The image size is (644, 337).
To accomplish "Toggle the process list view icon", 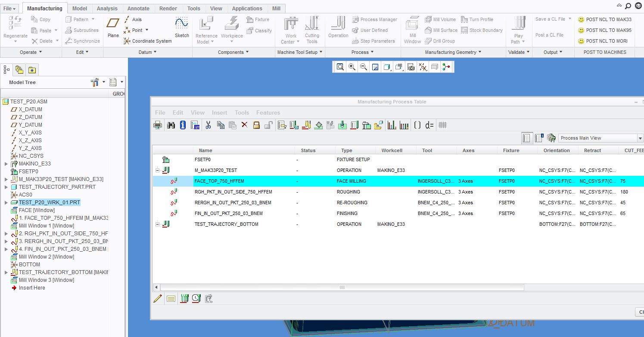I will (526, 138).
